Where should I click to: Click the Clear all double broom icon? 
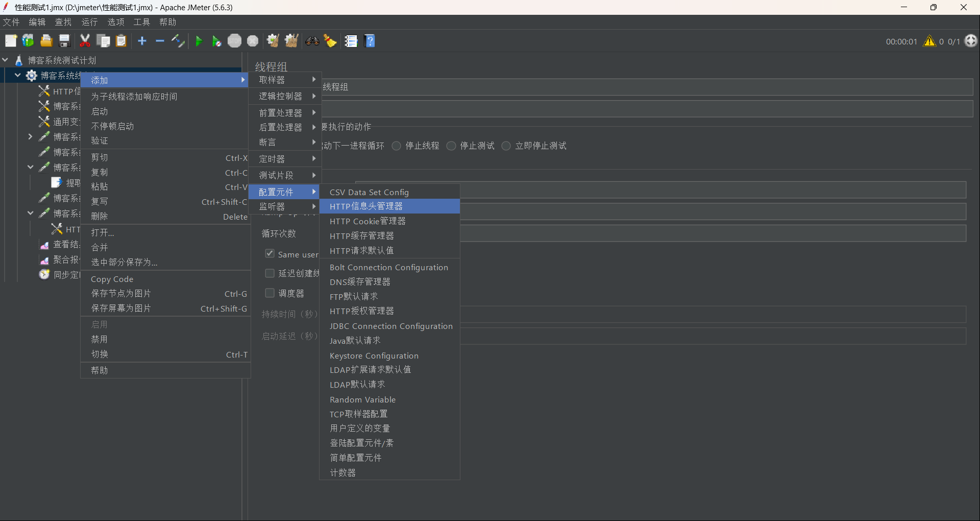(291, 41)
